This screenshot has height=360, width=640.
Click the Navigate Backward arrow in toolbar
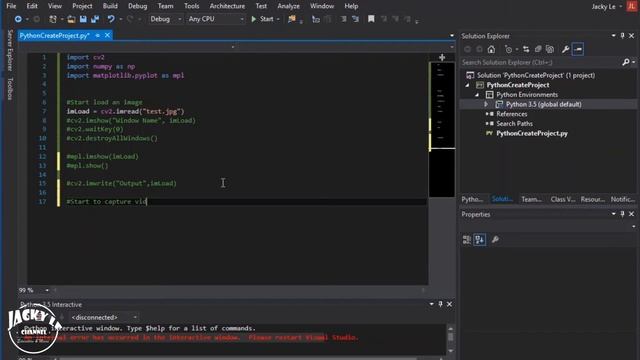(x=18, y=19)
